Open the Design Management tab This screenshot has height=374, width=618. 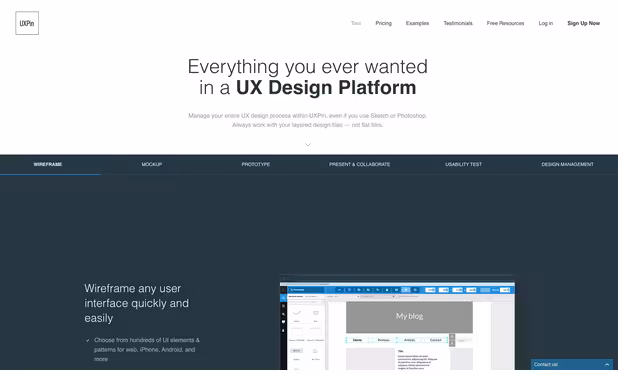coord(568,164)
